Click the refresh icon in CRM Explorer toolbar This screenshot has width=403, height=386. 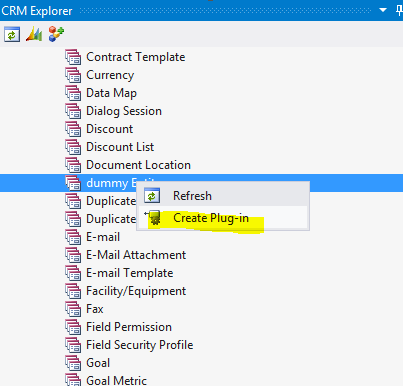click(x=12, y=34)
